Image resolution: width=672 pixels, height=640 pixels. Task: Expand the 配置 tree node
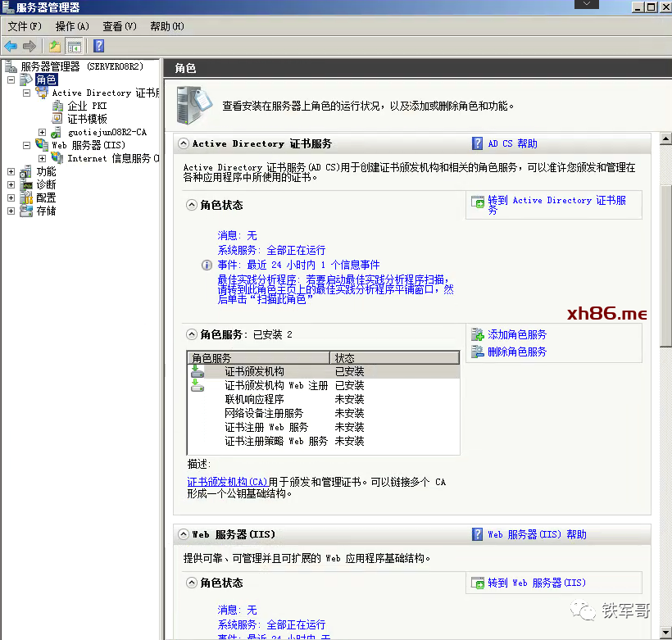[11, 198]
